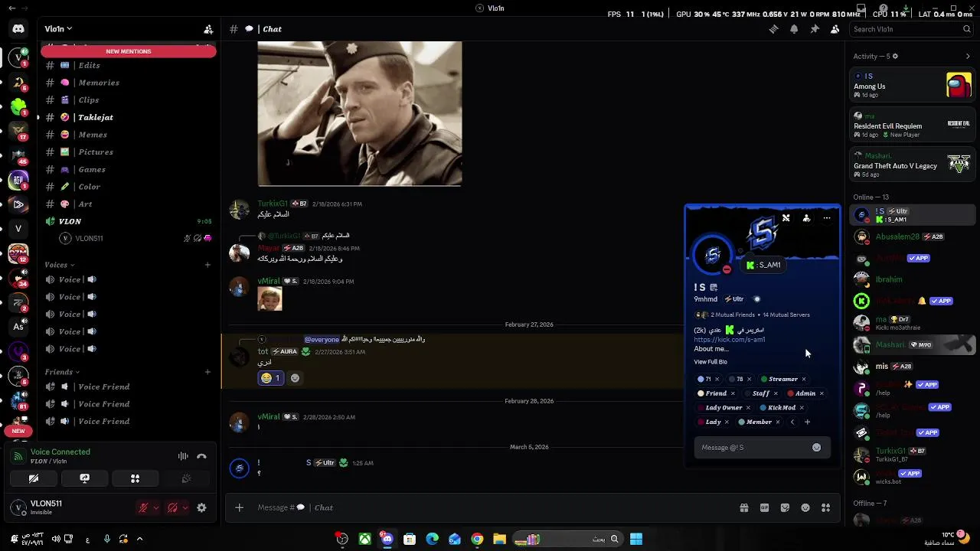Open friend options icon in profile popup

tap(806, 219)
